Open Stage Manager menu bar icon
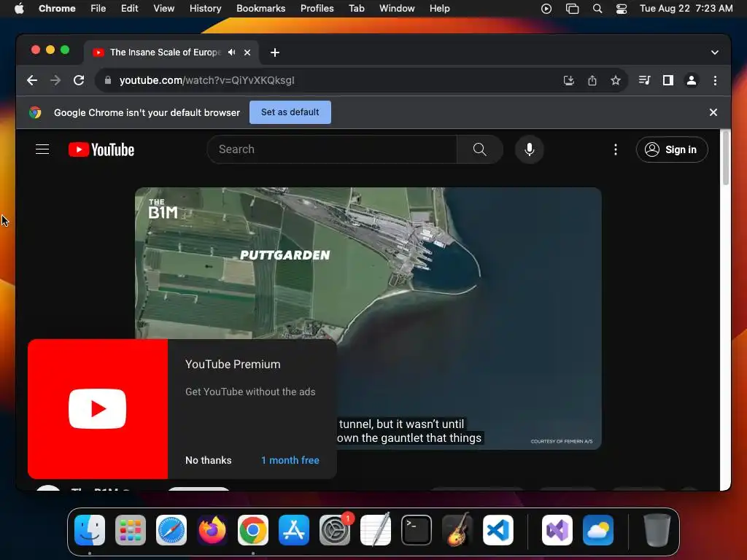747x560 pixels. pyautogui.click(x=572, y=9)
